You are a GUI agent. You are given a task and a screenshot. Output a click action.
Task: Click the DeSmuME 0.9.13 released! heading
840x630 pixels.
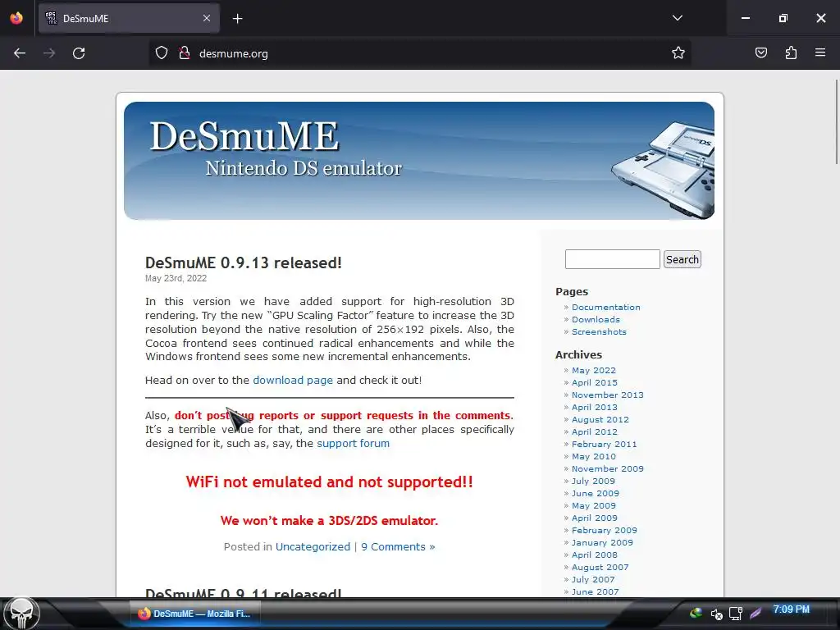(243, 262)
